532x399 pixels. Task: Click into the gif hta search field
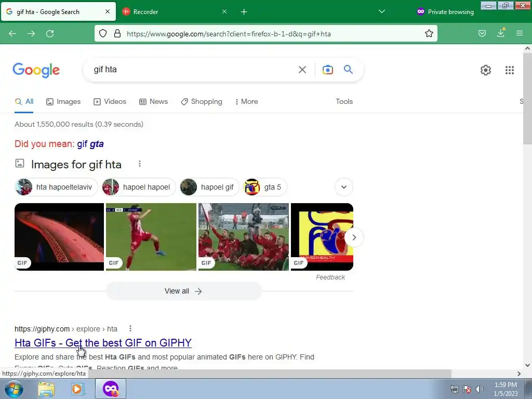[x=193, y=70]
